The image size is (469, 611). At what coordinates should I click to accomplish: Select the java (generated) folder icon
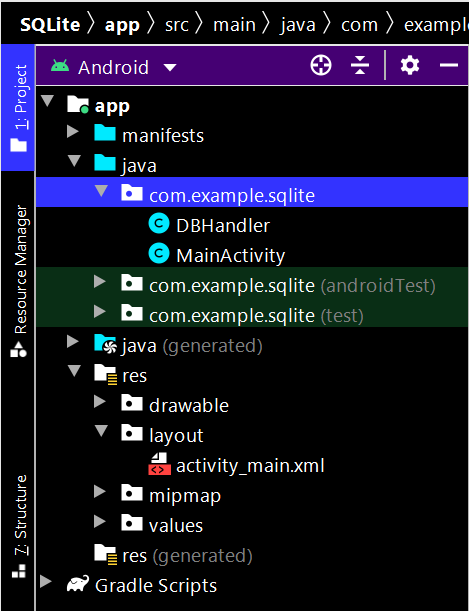click(x=105, y=344)
